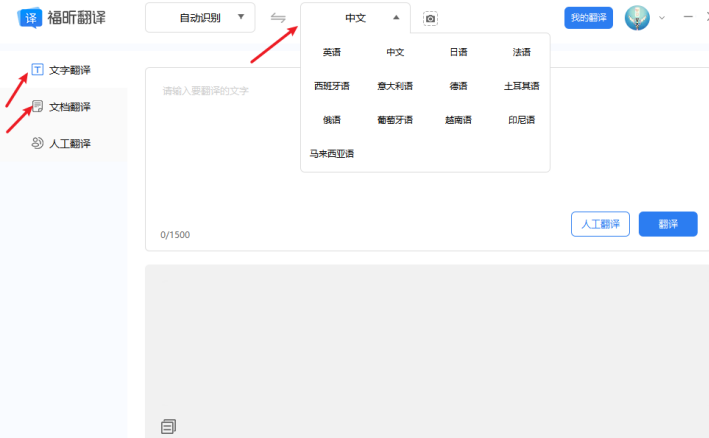
Task: Select 越南语 from the list
Action: coord(458,120)
